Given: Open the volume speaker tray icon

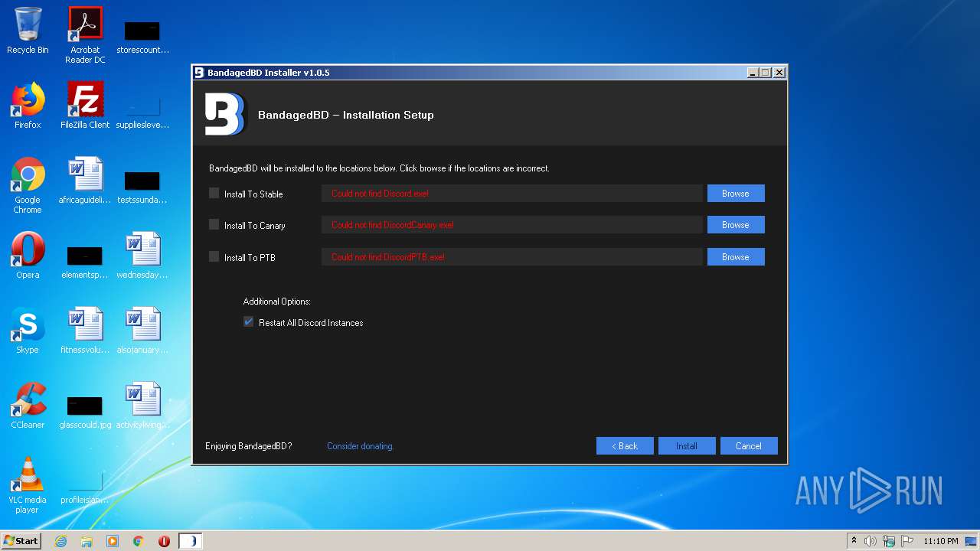Looking at the screenshot, I should point(870,541).
